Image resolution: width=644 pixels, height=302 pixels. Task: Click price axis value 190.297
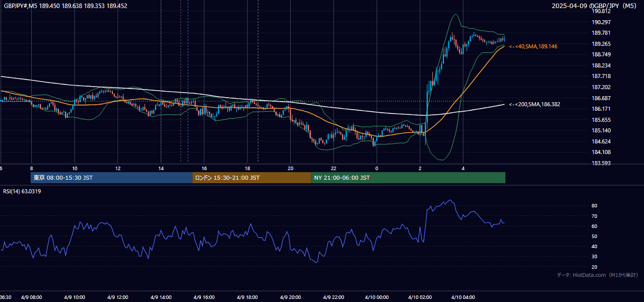click(x=601, y=22)
